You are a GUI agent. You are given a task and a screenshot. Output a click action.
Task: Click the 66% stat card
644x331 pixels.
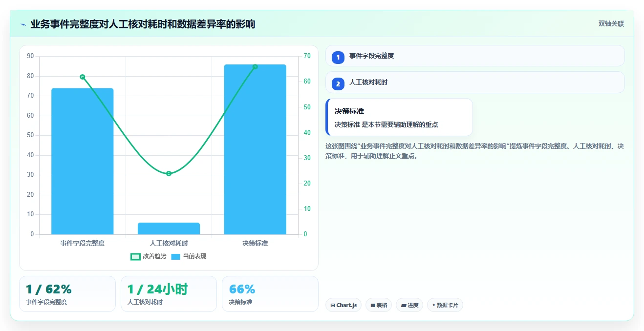(x=270, y=294)
